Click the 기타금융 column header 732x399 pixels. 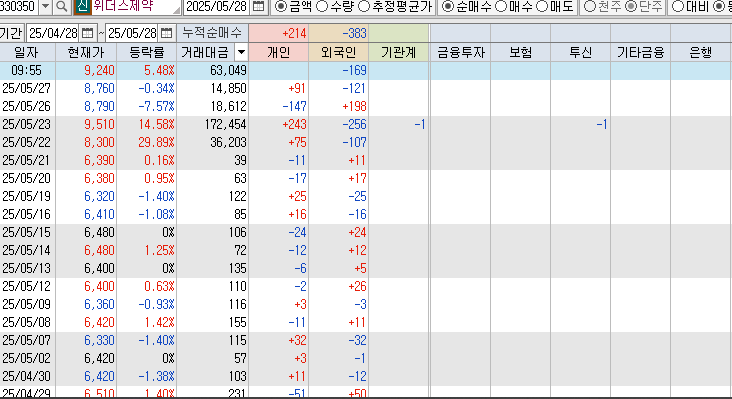pos(640,52)
